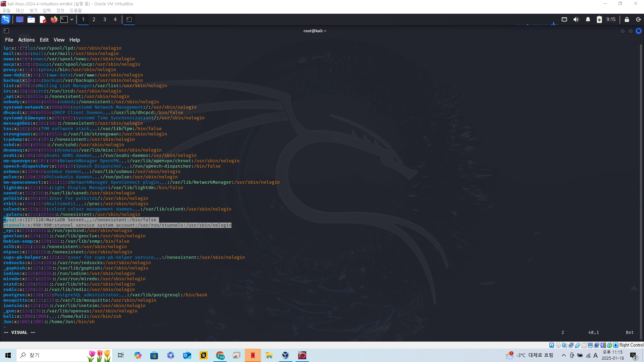Launch Firefox from the Kali panel
Image resolution: width=644 pixels, height=362 pixels.
pyautogui.click(x=54, y=19)
